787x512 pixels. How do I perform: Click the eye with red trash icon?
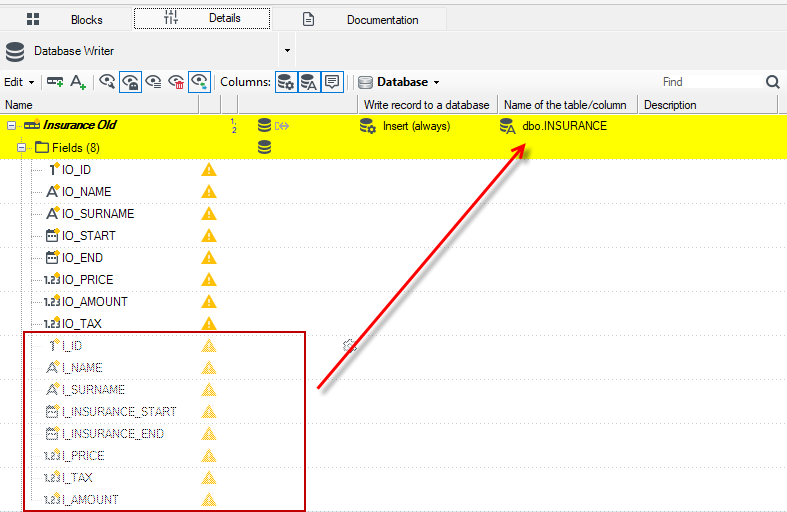click(176, 82)
